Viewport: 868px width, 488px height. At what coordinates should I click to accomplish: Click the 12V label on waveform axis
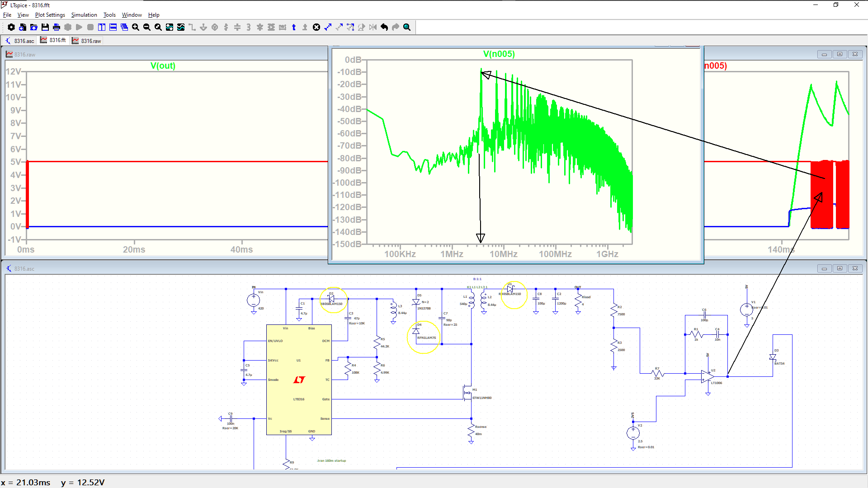(x=13, y=71)
